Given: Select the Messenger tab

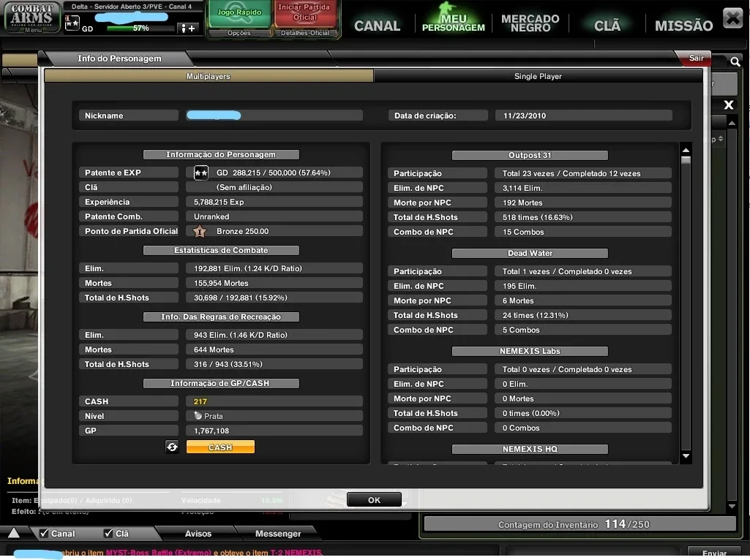Looking at the screenshot, I should coord(278,533).
